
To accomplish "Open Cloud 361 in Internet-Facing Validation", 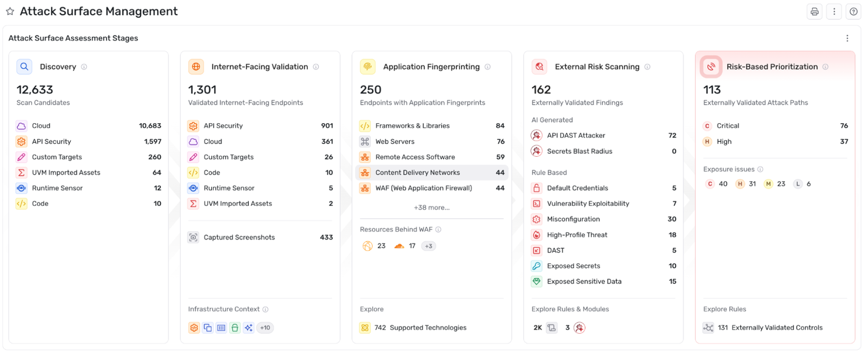I will coord(260,141).
